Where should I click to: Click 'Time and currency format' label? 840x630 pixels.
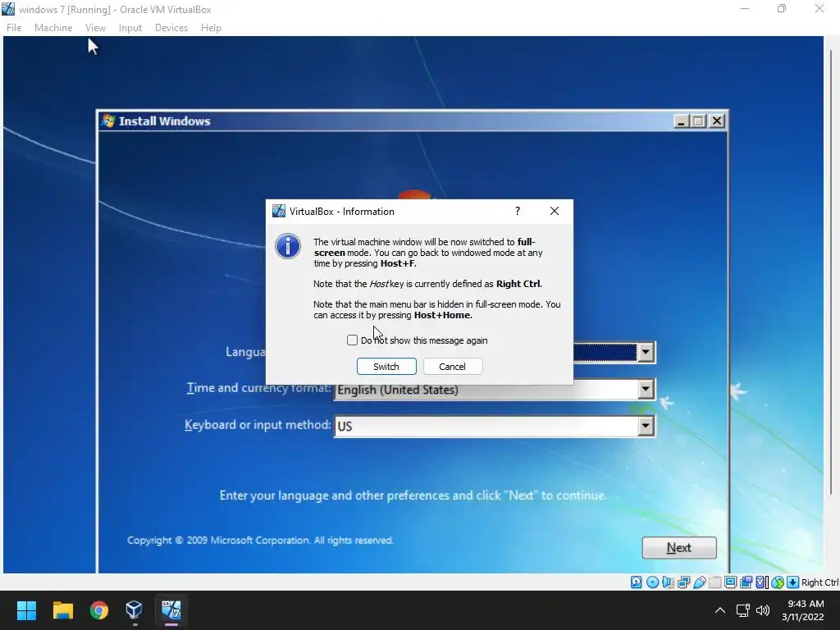(258, 388)
